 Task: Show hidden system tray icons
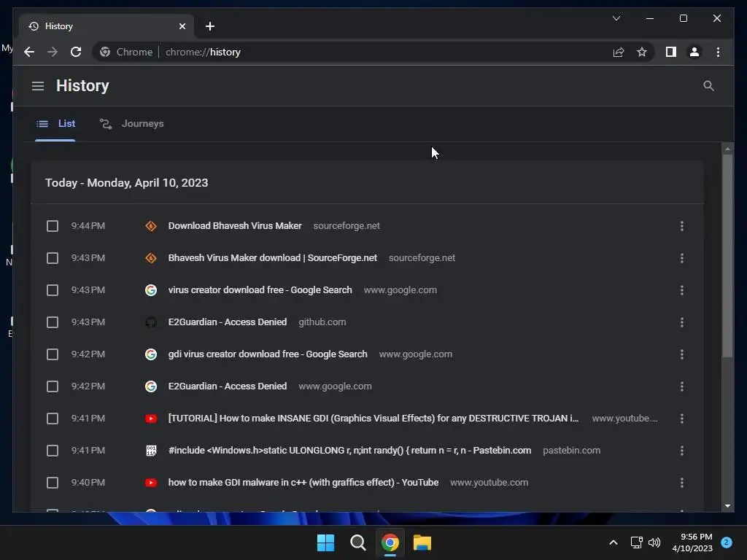click(x=614, y=542)
